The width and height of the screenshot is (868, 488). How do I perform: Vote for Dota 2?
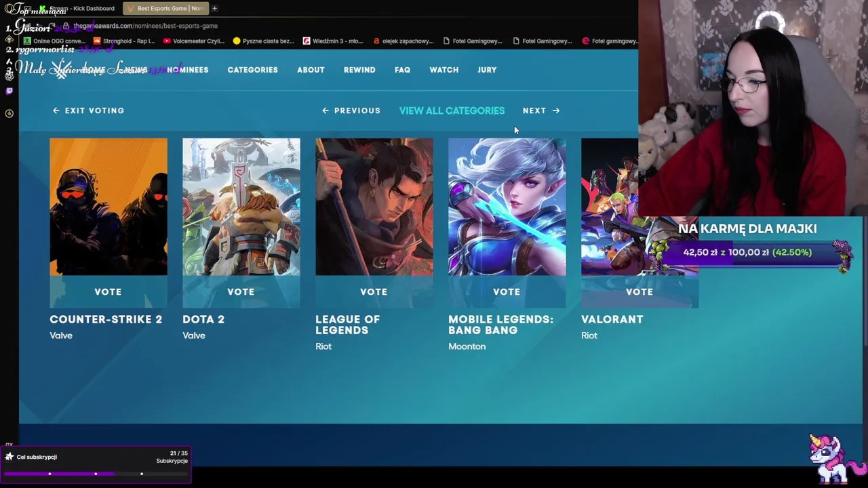(241, 291)
